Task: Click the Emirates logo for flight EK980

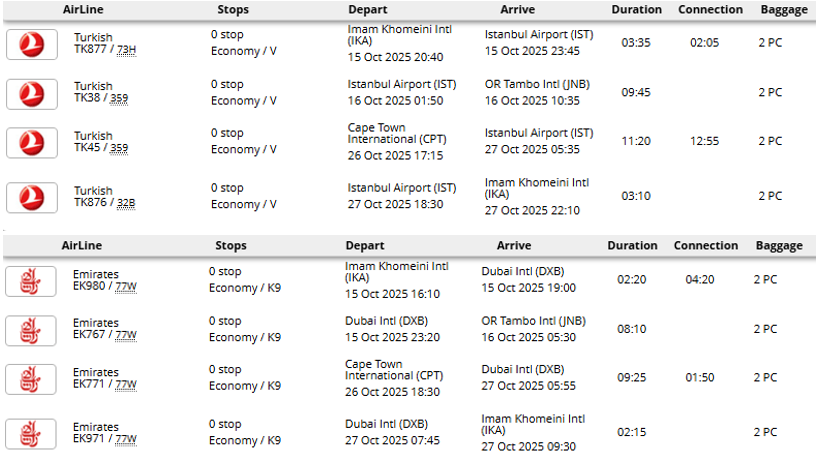Action: click(30, 281)
